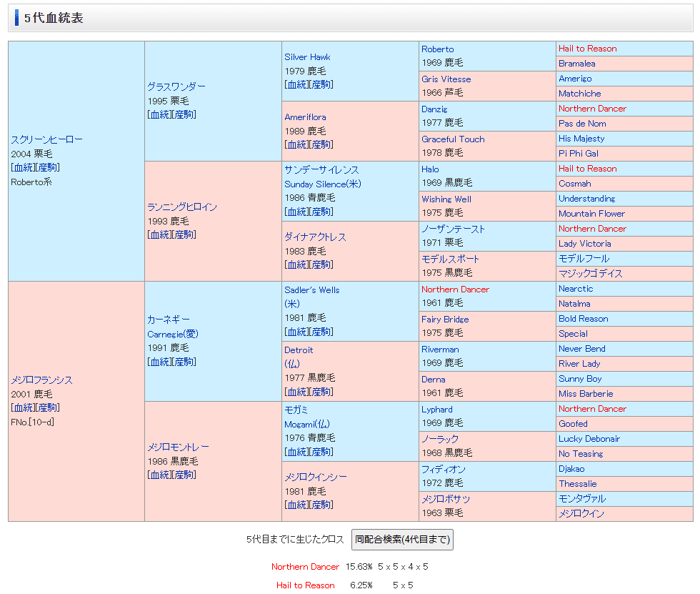Open the Cosmah link
The image size is (700, 594).
574,184
